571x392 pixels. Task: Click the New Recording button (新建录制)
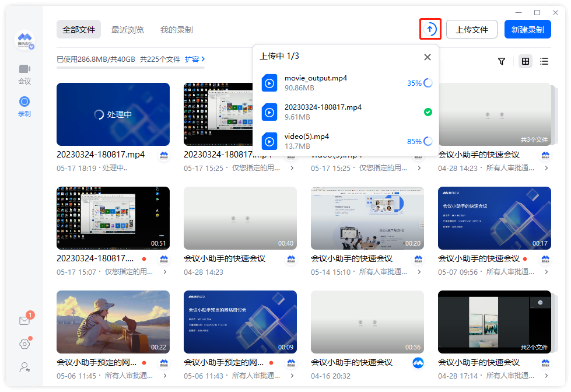pyautogui.click(x=528, y=29)
